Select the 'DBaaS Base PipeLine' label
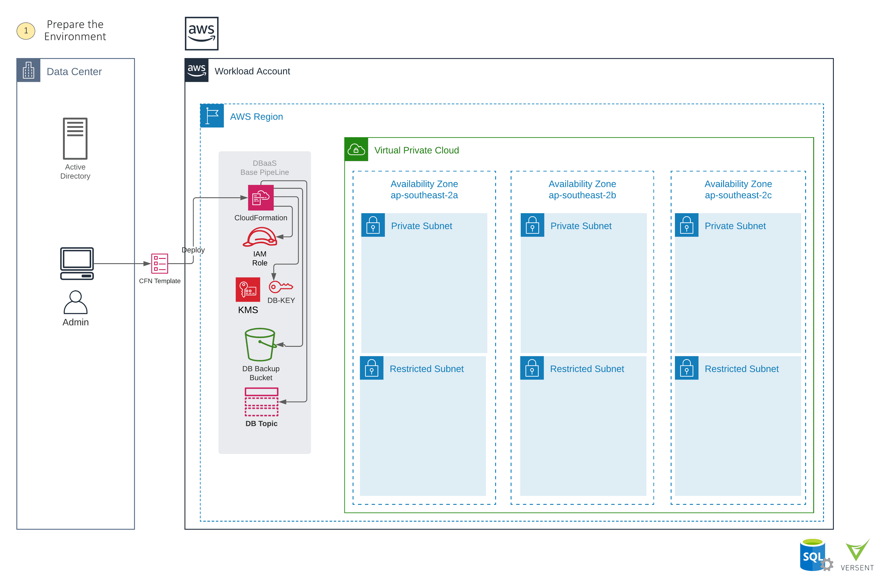The width and height of the screenshot is (891, 588). click(264, 168)
